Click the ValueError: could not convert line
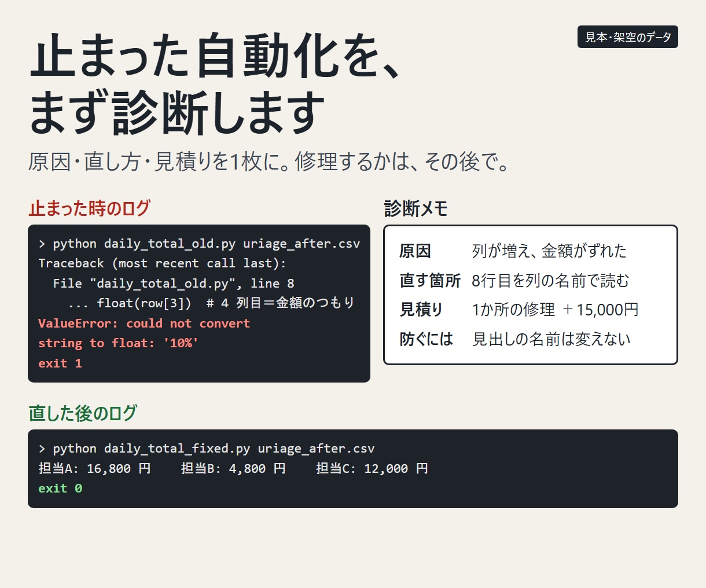The height and width of the screenshot is (588, 706). point(144,324)
